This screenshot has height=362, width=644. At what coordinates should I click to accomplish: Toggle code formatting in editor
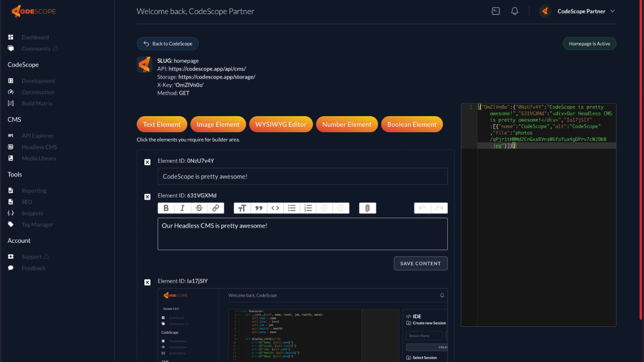[275, 208]
